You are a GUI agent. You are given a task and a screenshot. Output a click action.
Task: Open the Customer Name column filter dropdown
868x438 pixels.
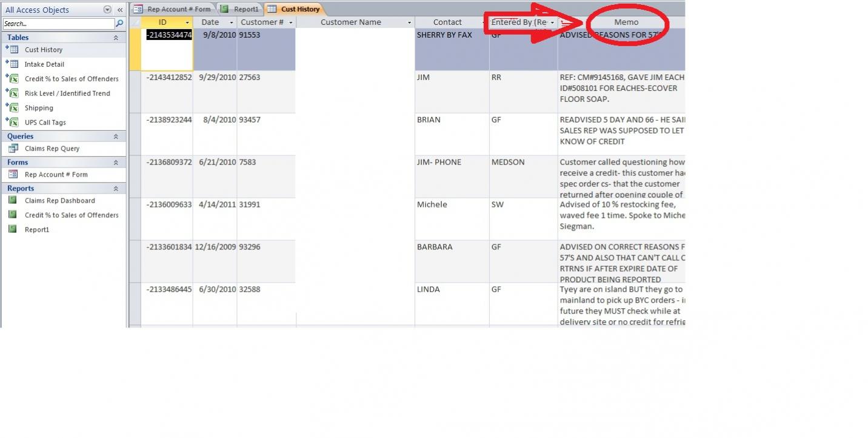click(410, 22)
